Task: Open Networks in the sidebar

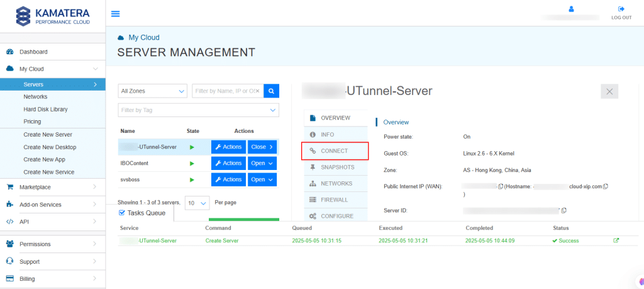Action: point(35,96)
